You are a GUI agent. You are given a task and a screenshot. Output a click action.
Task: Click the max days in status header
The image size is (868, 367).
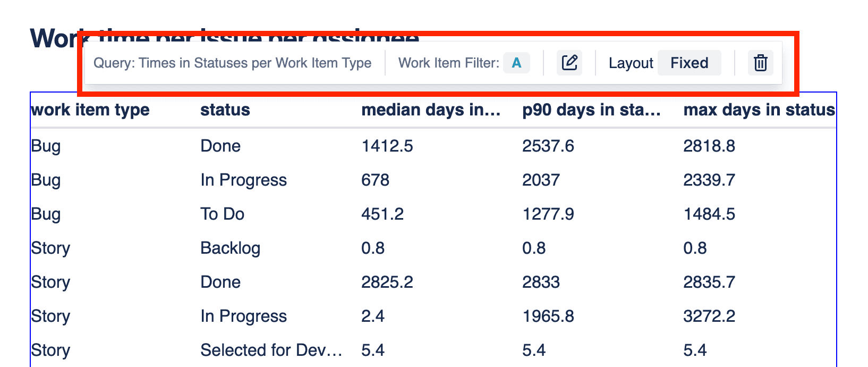pos(759,110)
